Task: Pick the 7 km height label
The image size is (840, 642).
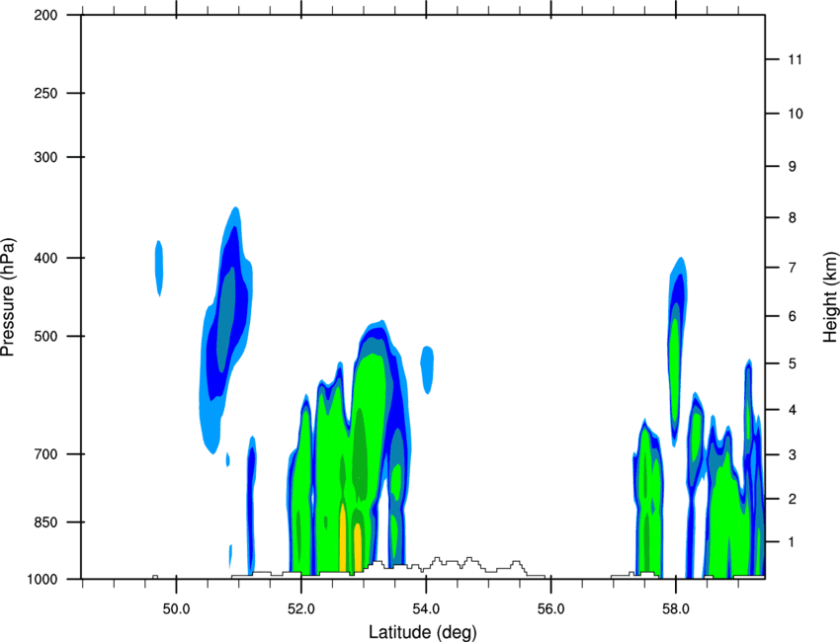Action: (x=793, y=268)
